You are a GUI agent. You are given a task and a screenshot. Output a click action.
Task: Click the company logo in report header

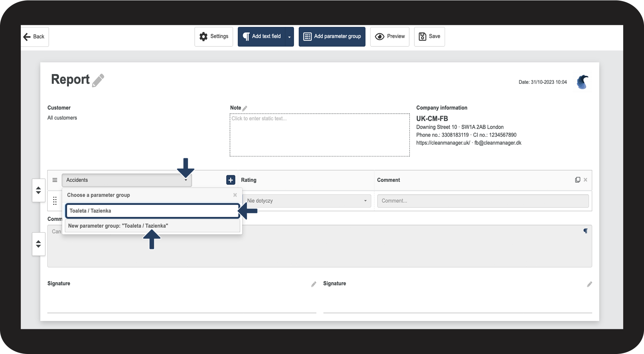point(582,82)
